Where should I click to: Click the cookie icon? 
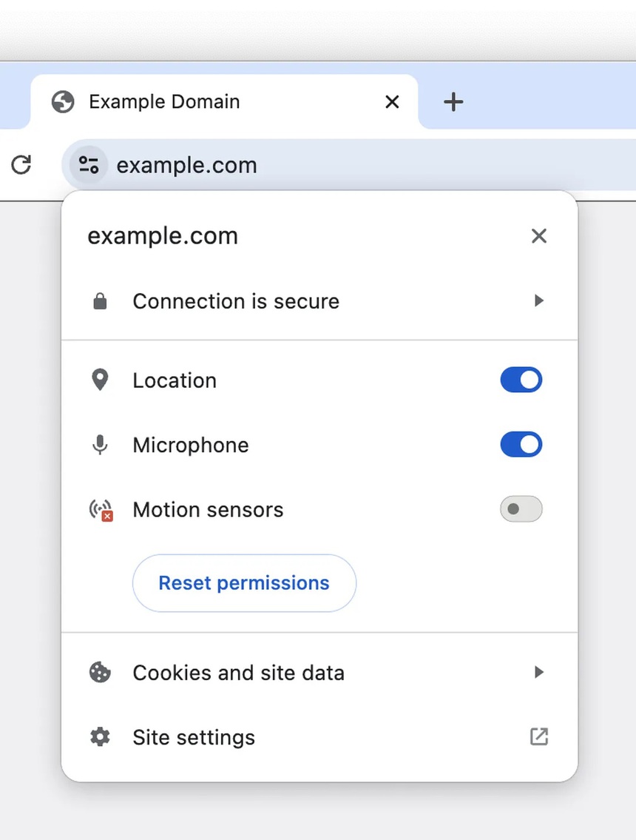[100, 672]
